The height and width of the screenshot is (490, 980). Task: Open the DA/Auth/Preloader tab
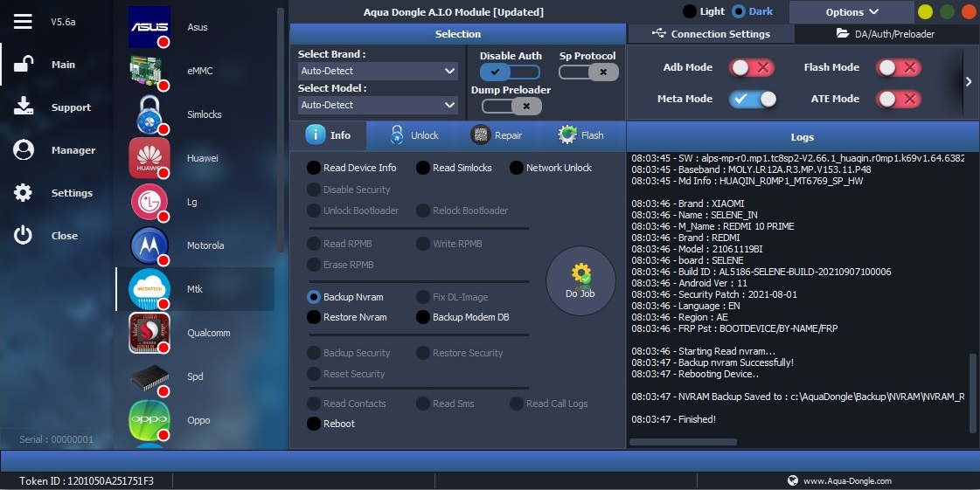886,34
